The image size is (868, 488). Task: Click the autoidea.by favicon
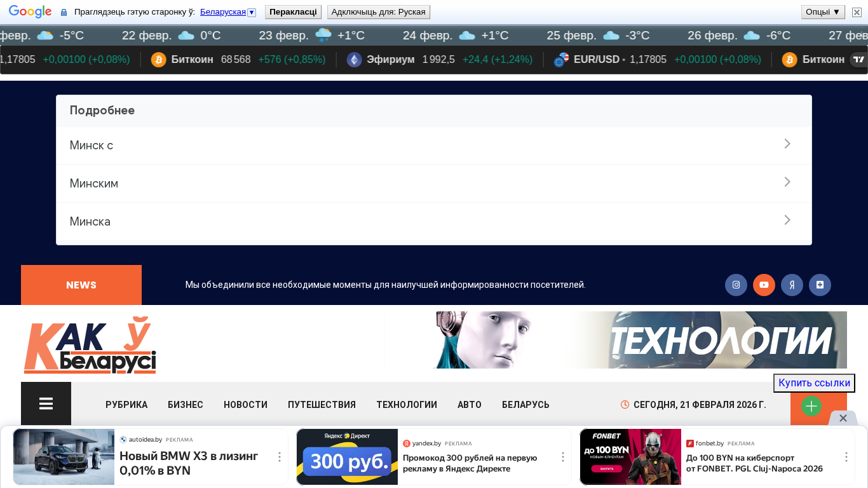(123, 440)
